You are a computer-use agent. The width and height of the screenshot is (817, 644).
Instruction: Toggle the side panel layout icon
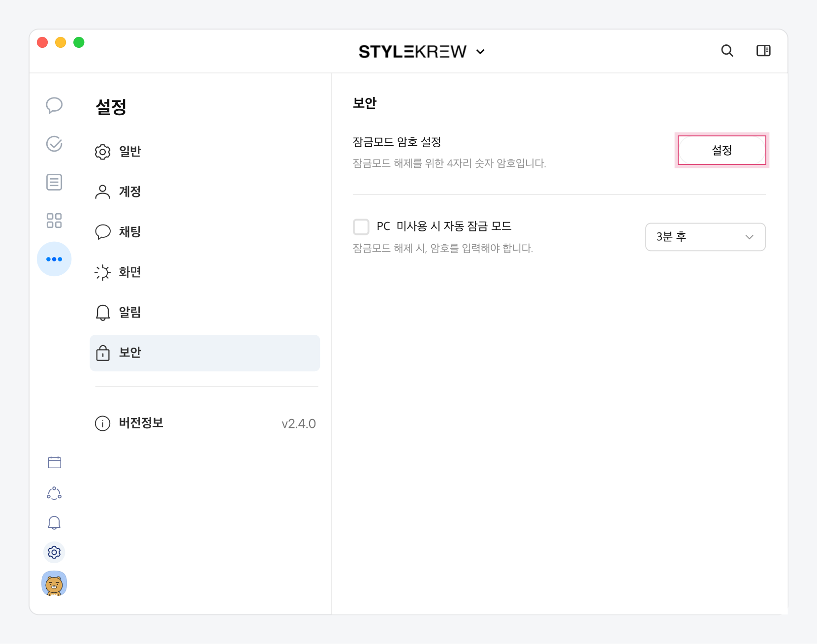click(763, 51)
